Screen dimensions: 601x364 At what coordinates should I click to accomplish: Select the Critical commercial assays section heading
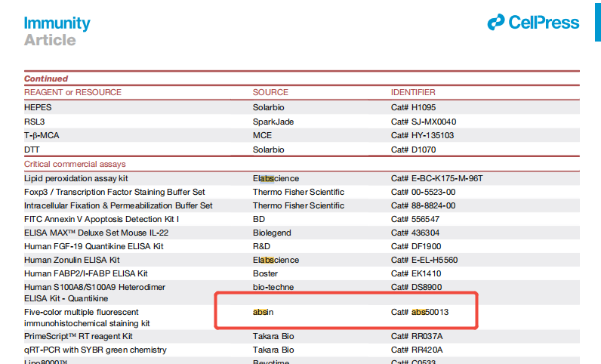point(75,164)
